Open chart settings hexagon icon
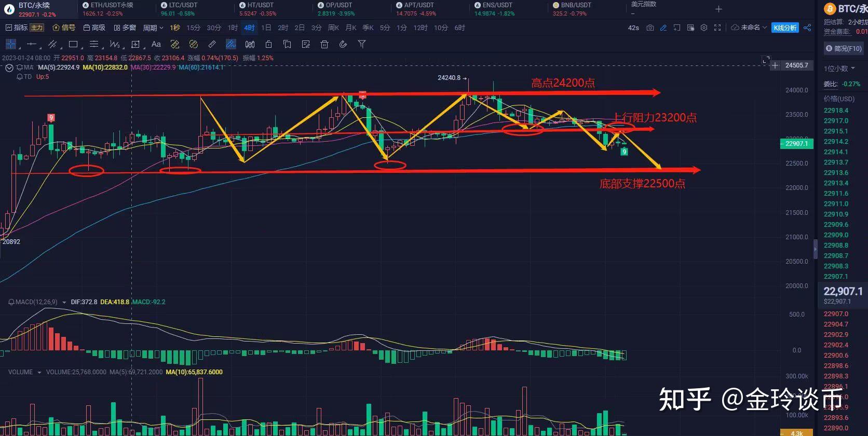The image size is (868, 436). (704, 28)
